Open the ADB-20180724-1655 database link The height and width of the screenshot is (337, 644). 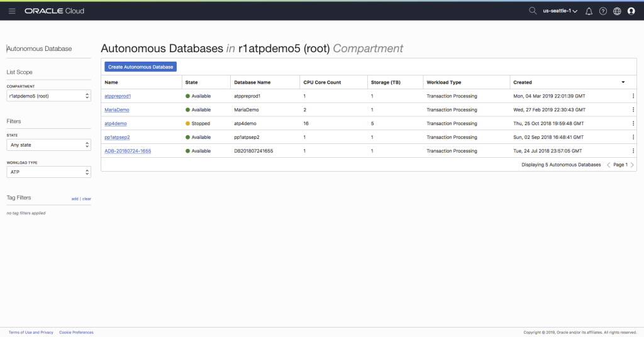(128, 151)
